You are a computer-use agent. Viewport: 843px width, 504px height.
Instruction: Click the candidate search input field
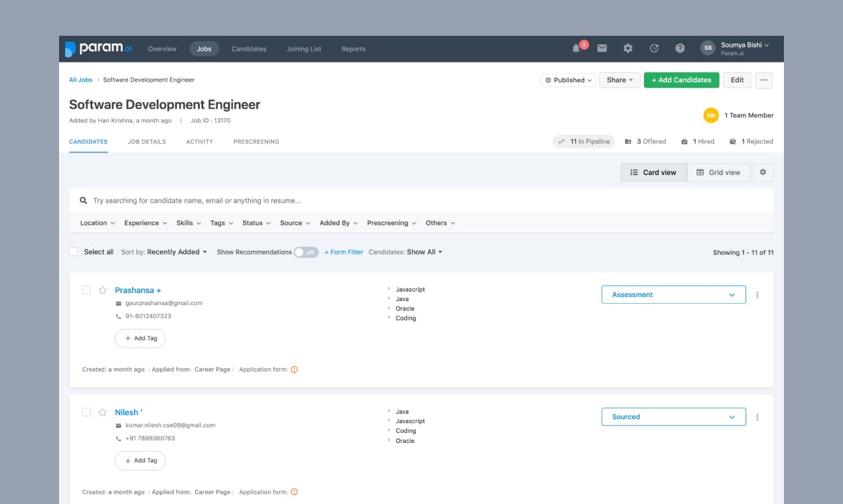[x=421, y=200]
